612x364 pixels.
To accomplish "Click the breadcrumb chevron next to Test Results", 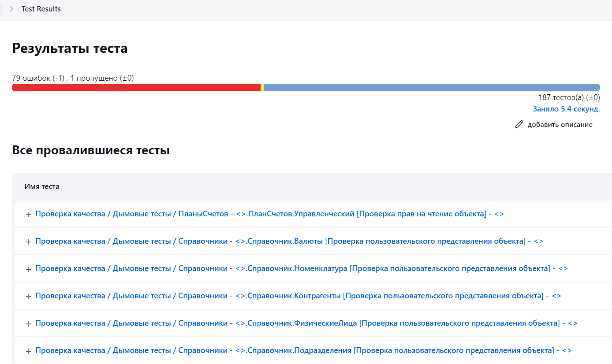I will coord(11,8).
